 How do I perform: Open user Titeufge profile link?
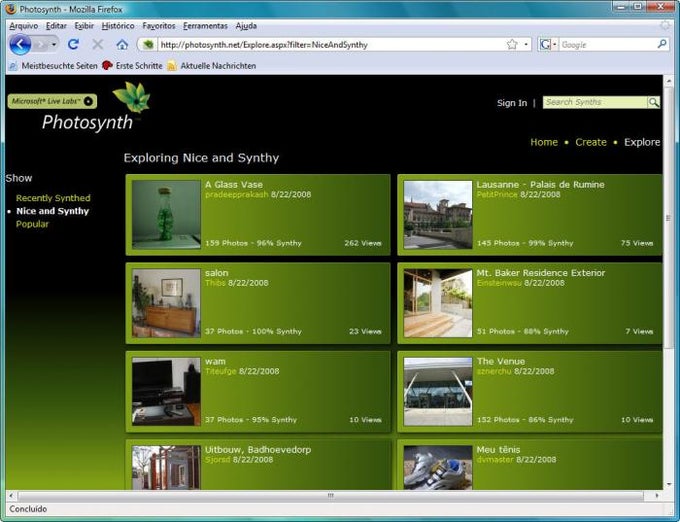[x=221, y=371]
